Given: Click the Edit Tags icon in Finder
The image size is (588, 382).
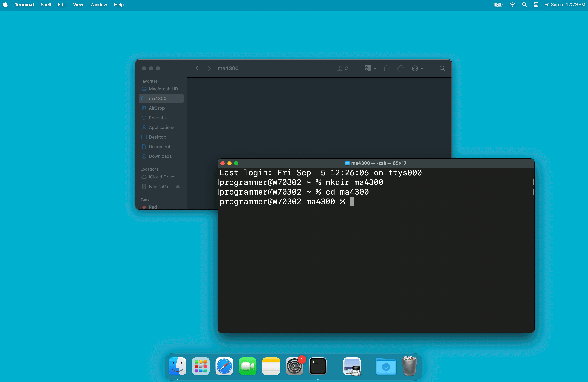Looking at the screenshot, I should (x=400, y=68).
